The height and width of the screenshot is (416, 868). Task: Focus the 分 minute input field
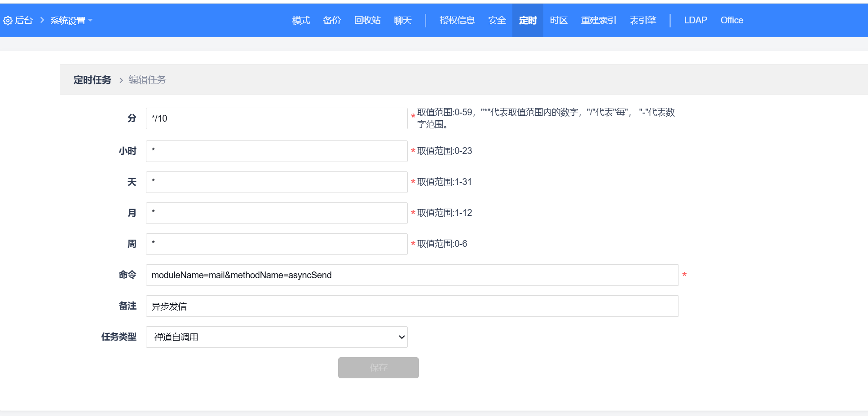pos(277,118)
